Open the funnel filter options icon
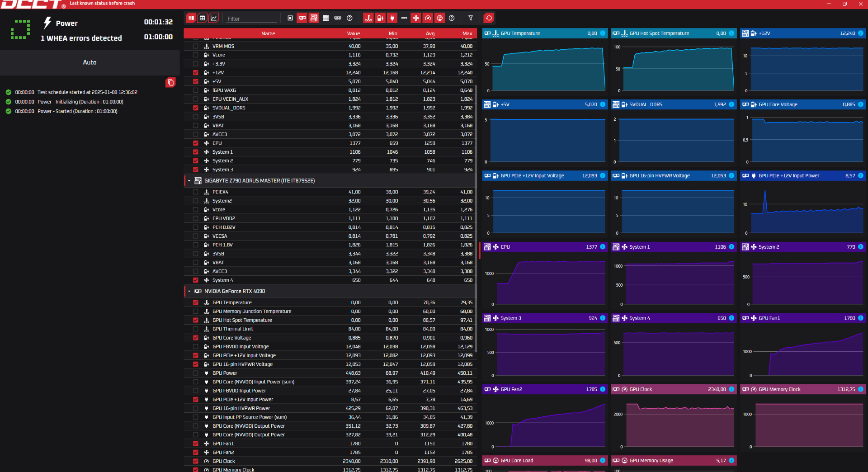The width and height of the screenshot is (868, 472). coord(471,18)
